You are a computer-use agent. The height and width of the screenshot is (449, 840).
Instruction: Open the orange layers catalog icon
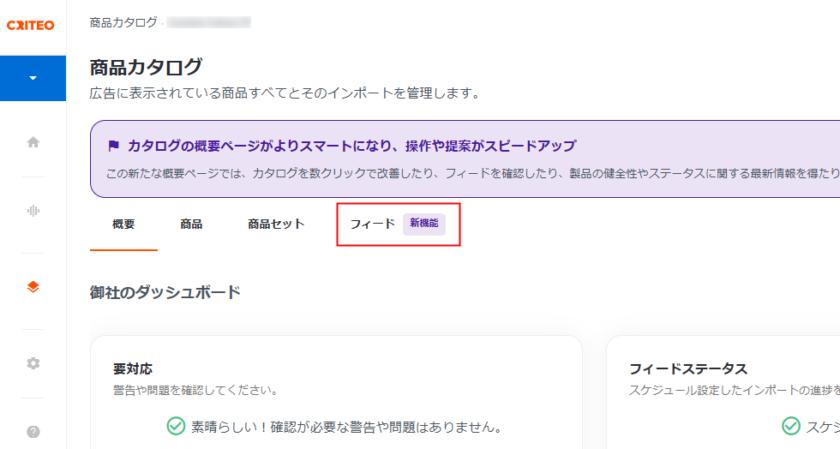[33, 287]
